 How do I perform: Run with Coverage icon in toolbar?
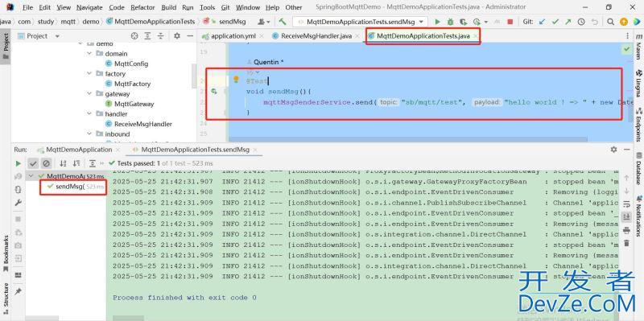464,22
